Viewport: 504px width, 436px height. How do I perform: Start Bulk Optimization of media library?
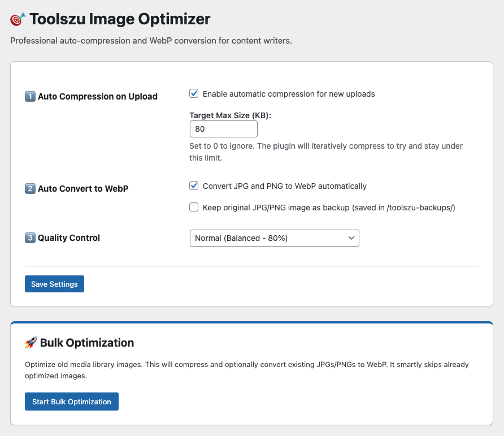point(72,402)
